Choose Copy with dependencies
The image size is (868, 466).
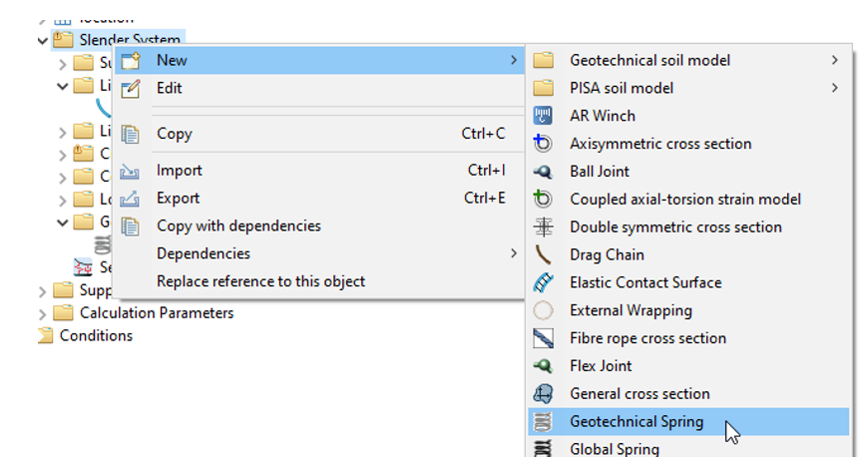coord(238,226)
